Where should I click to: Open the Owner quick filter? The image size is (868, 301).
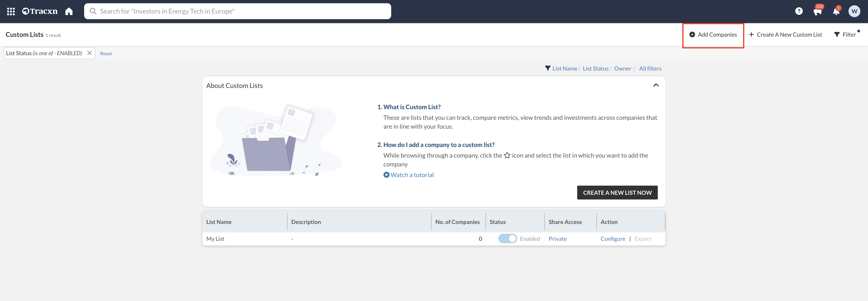click(622, 69)
